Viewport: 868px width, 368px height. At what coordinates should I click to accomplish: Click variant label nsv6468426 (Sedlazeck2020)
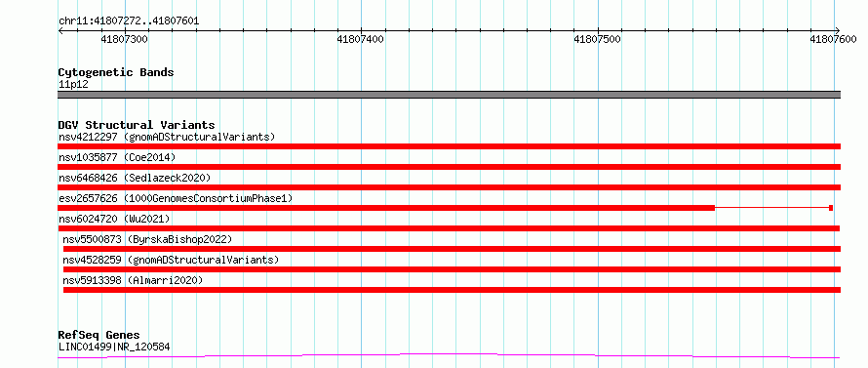(135, 178)
